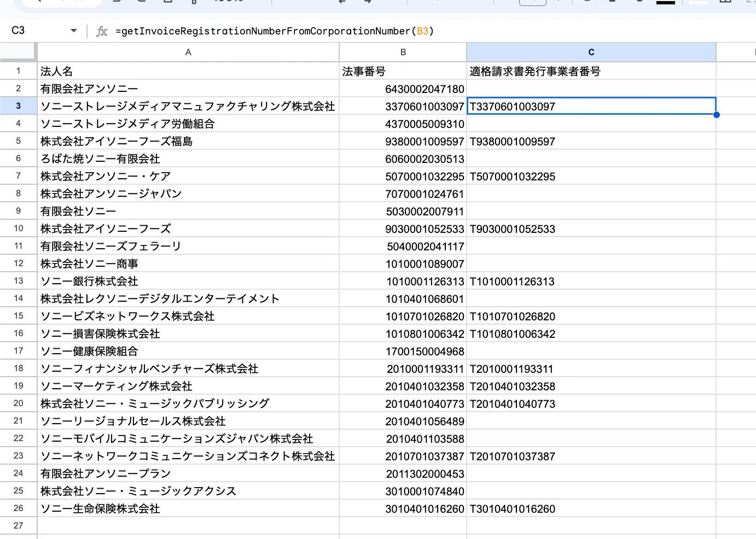
Task: Select the cell containing 有限会社ソニー
Action: tap(188, 212)
